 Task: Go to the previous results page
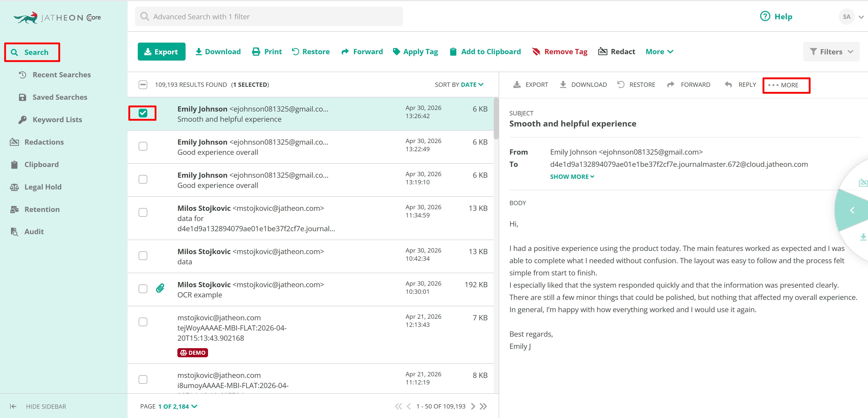point(409,406)
